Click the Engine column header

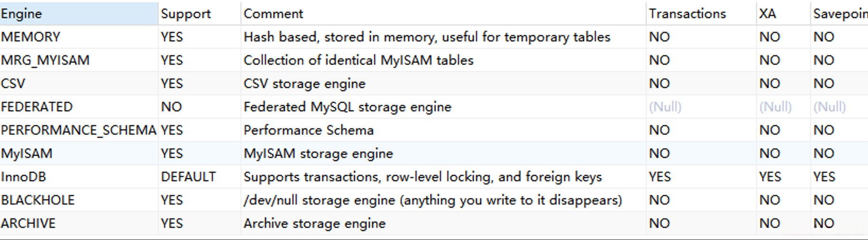21,14
